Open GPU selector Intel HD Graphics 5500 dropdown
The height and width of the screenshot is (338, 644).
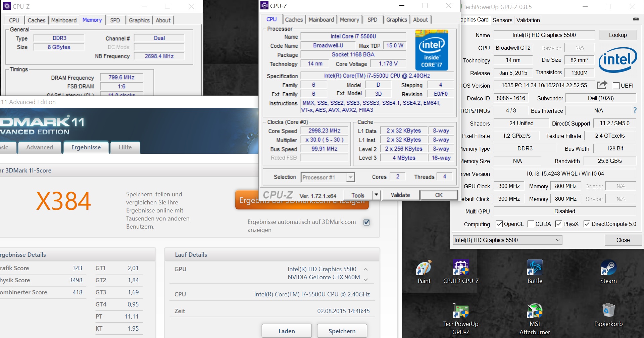coord(507,240)
